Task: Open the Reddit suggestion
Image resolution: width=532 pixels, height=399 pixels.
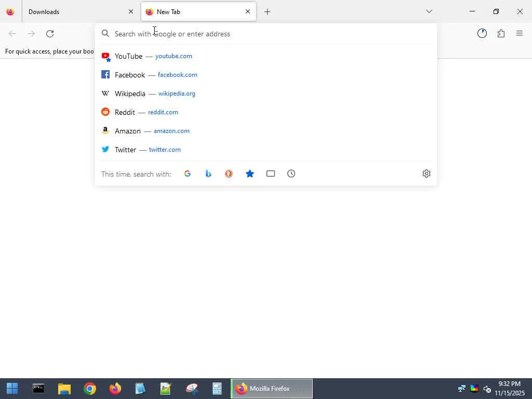Action: point(265,112)
